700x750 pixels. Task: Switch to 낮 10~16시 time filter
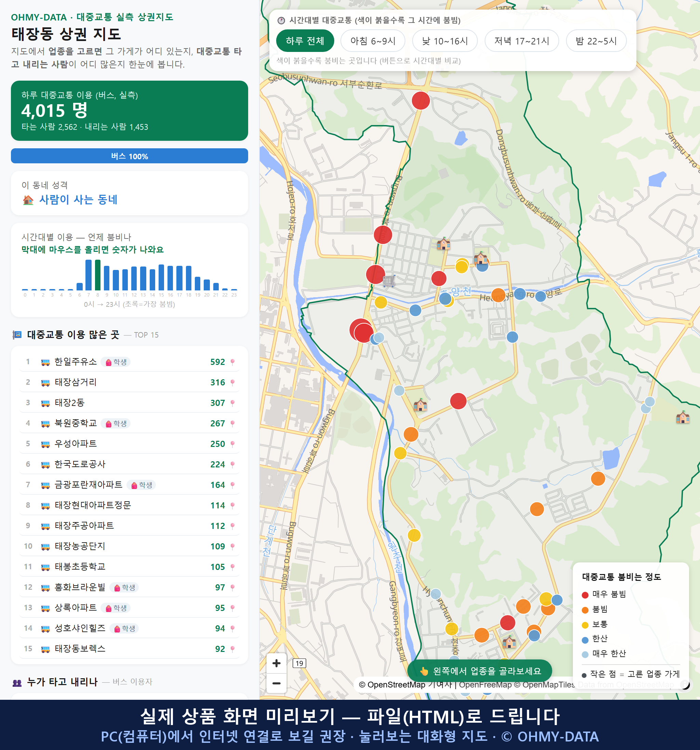(x=445, y=41)
